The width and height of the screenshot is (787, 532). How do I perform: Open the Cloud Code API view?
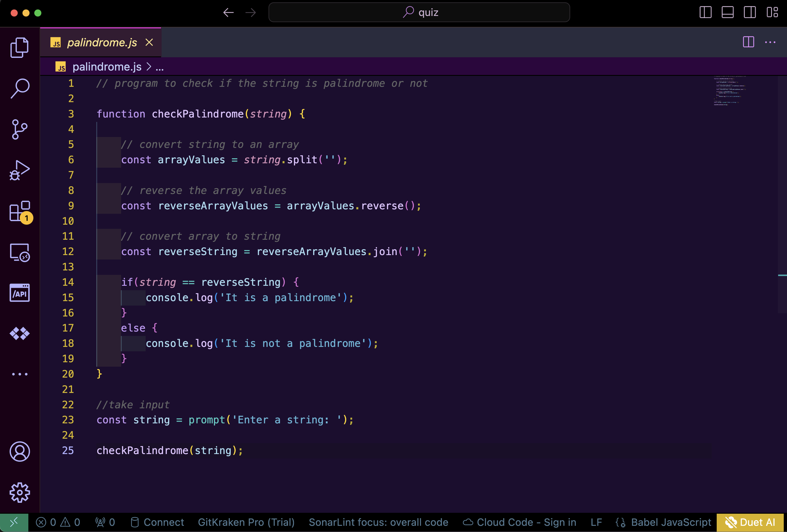tap(19, 293)
